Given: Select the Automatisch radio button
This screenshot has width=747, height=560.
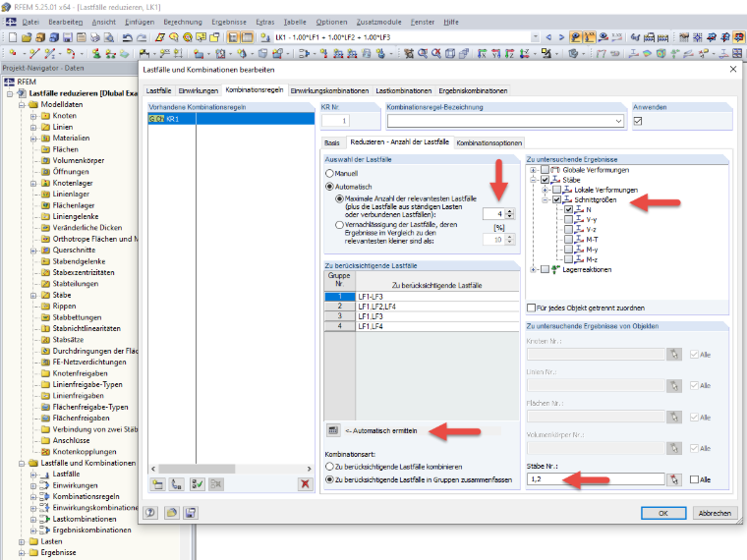Looking at the screenshot, I should [329, 187].
